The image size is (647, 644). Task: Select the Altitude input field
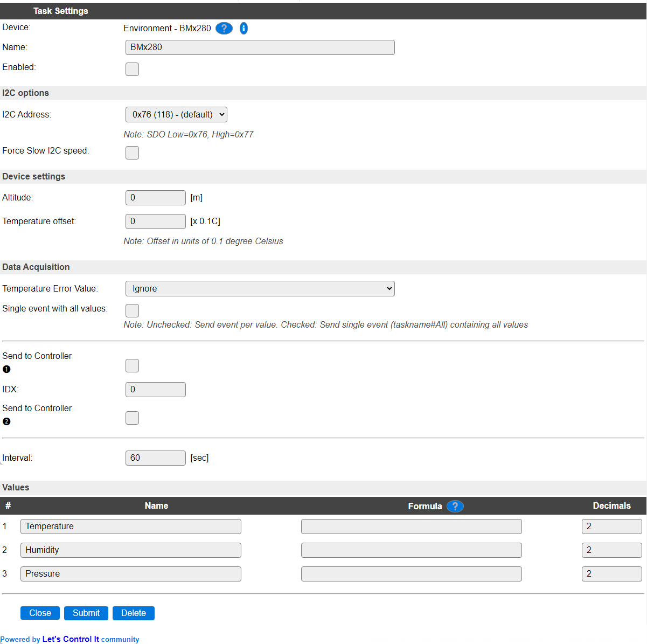coord(156,198)
